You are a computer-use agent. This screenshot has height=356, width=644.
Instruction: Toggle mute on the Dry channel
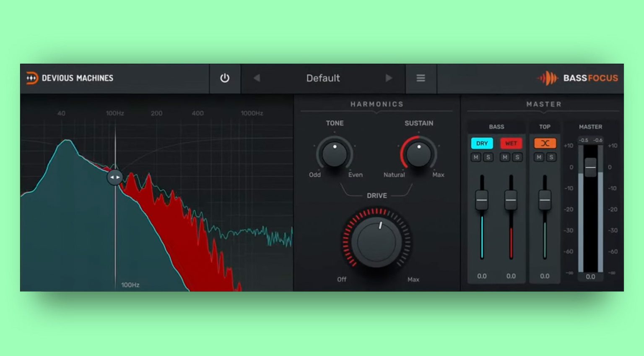pos(475,157)
